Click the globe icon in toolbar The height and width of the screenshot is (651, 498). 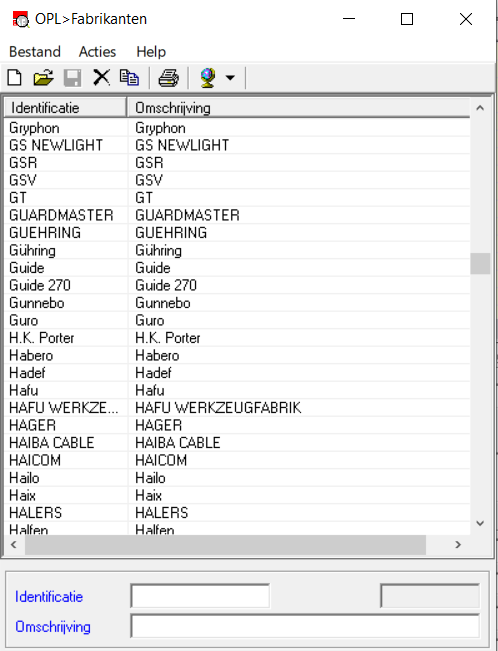208,78
